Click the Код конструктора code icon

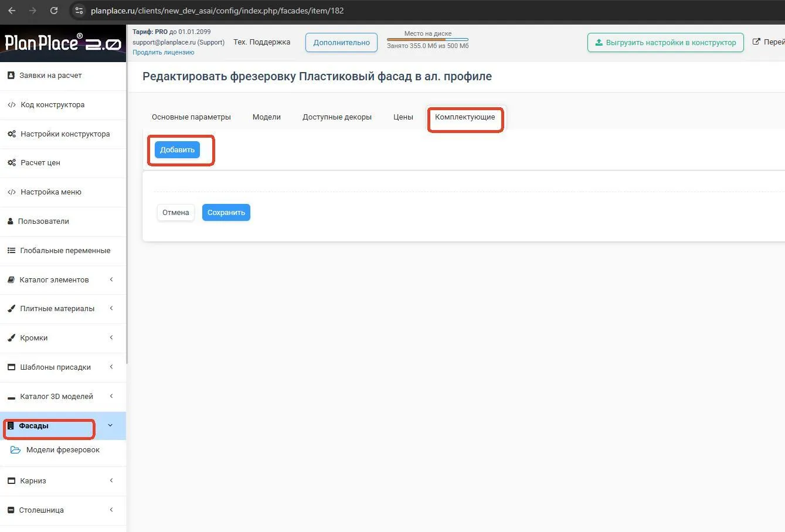click(x=12, y=105)
